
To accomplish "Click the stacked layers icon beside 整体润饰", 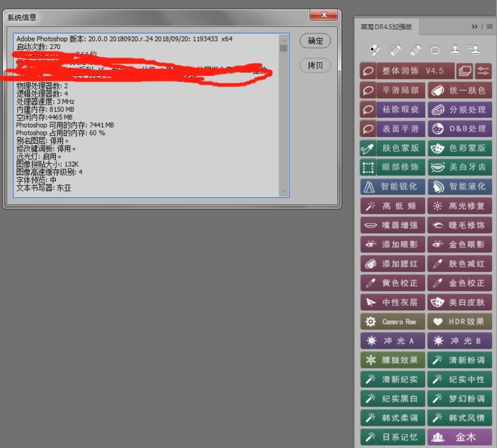I will (465, 71).
